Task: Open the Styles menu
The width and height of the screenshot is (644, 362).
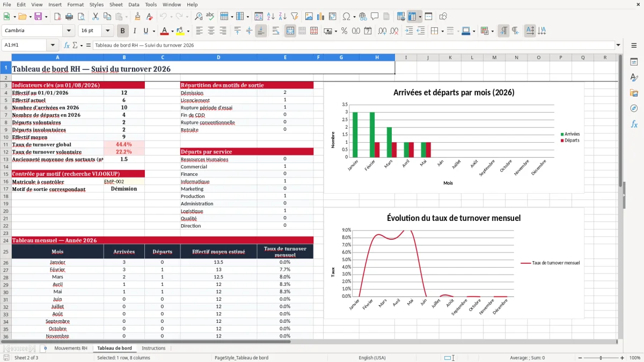Action: click(97, 4)
